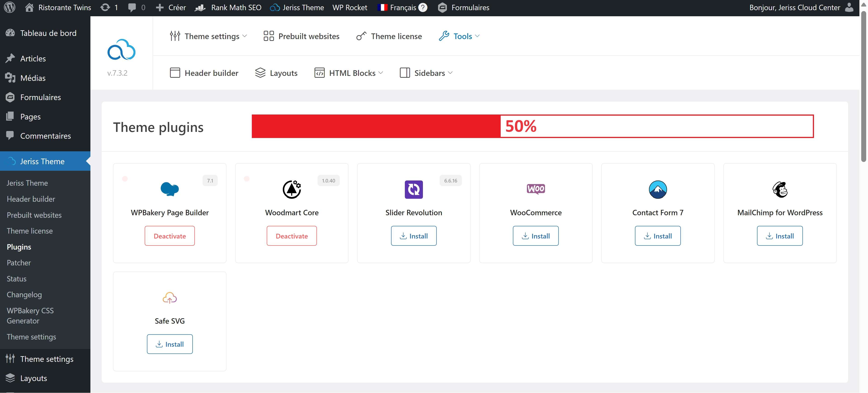868x393 pixels.
Task: Click the WPBakery Page Builder logo
Action: click(x=170, y=189)
